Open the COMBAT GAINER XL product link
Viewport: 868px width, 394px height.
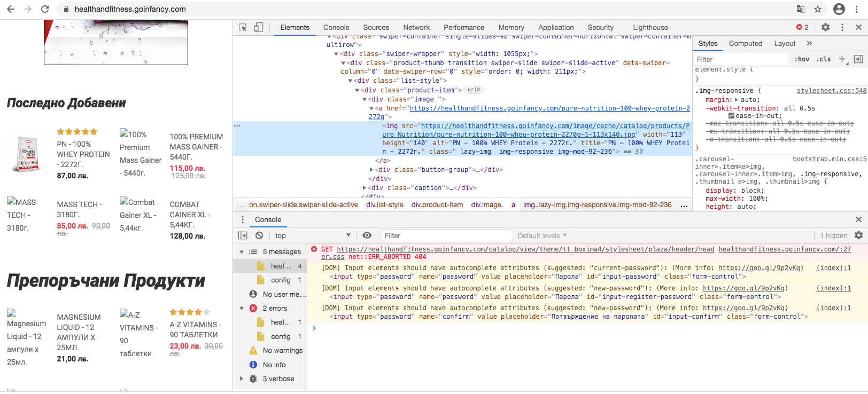[190, 215]
